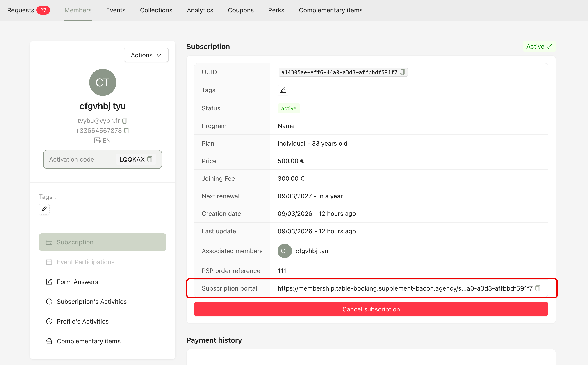Open the subscription portal link
The height and width of the screenshot is (365, 588).
click(x=405, y=288)
